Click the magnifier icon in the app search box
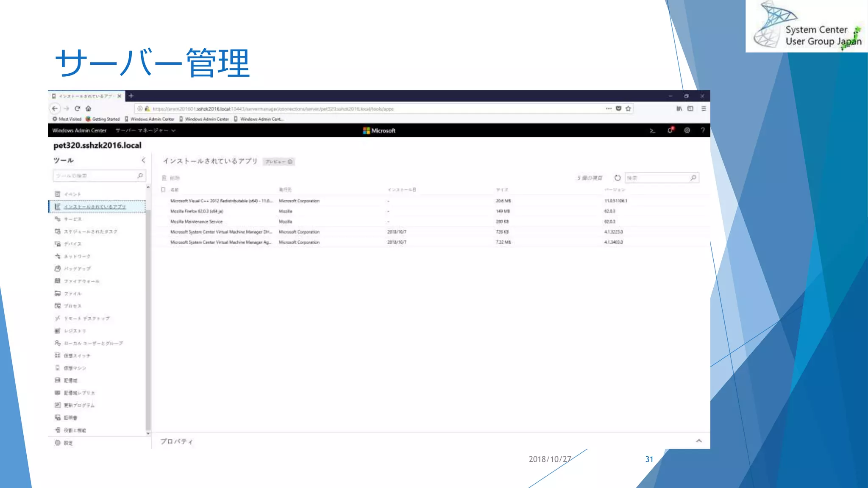 click(x=693, y=178)
